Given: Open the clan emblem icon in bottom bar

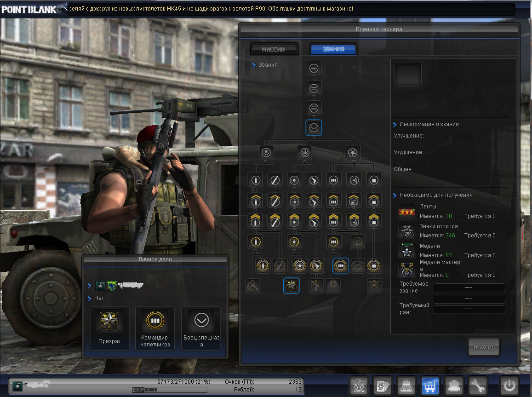Looking at the screenshot, I should pyautogui.click(x=359, y=385).
